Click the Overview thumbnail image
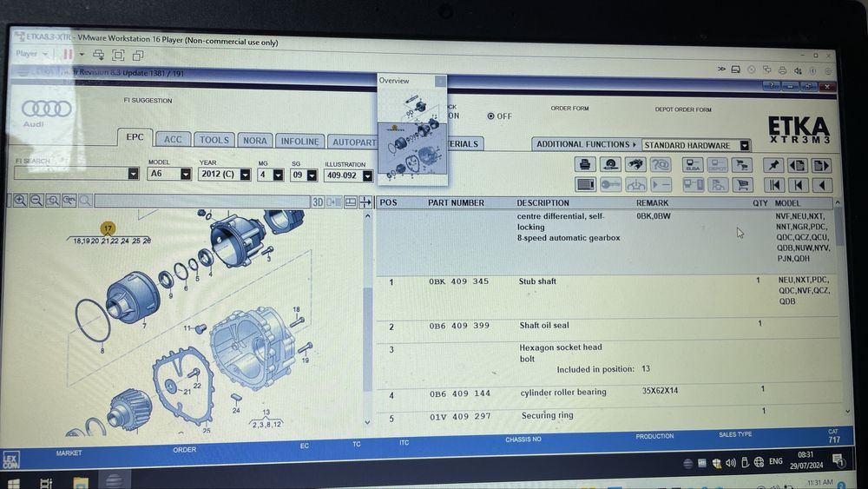 [x=411, y=135]
